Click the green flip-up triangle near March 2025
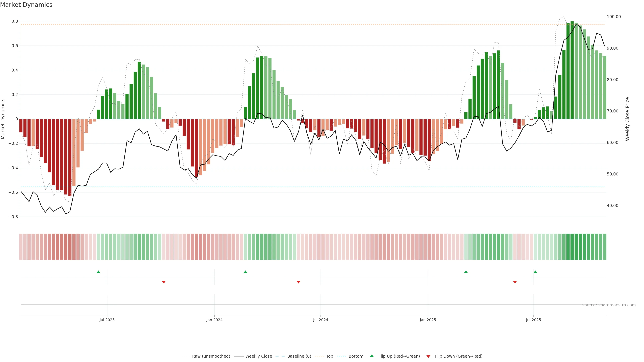The width and height of the screenshot is (644, 362). 466,272
